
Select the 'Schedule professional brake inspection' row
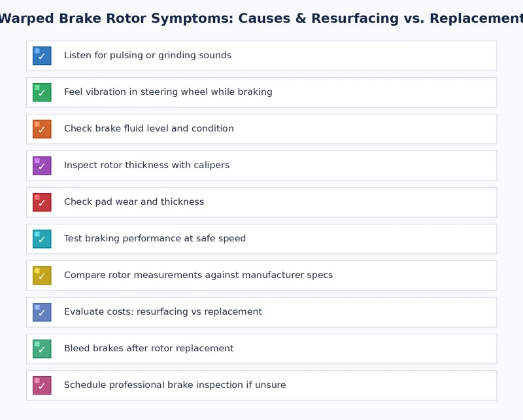coord(175,385)
